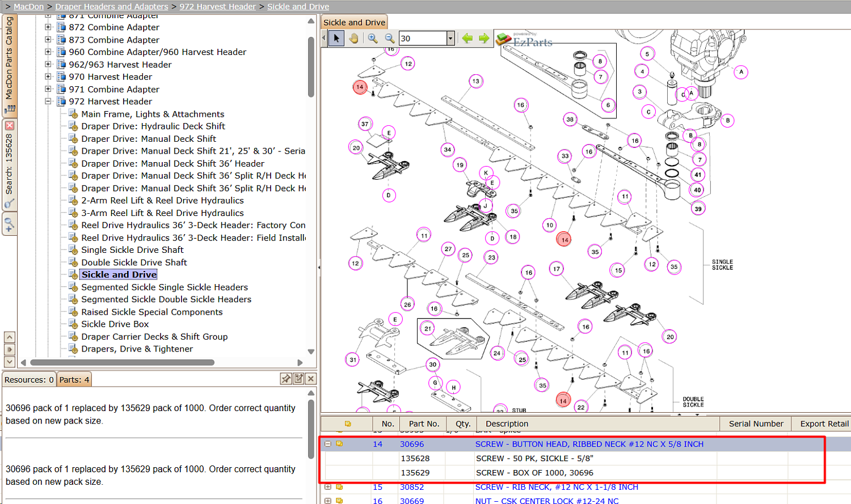The width and height of the screenshot is (851, 504).
Task: Switch to the Parts: 4 tab
Action: point(74,380)
